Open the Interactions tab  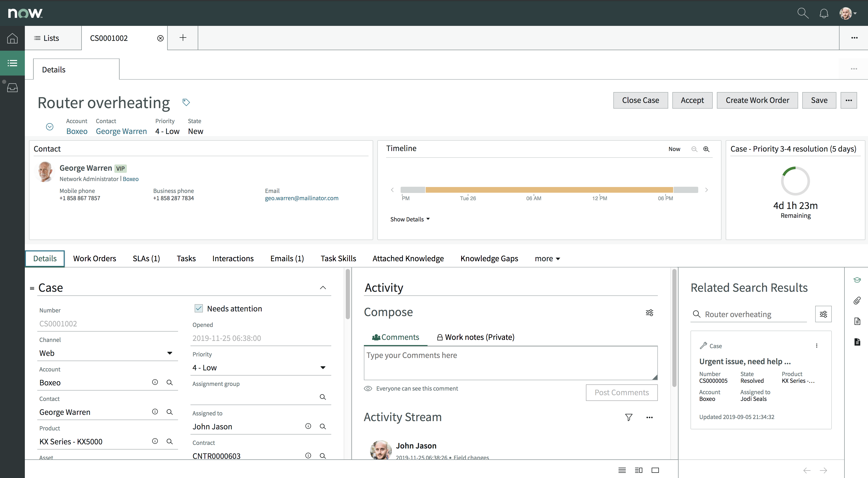(x=233, y=258)
